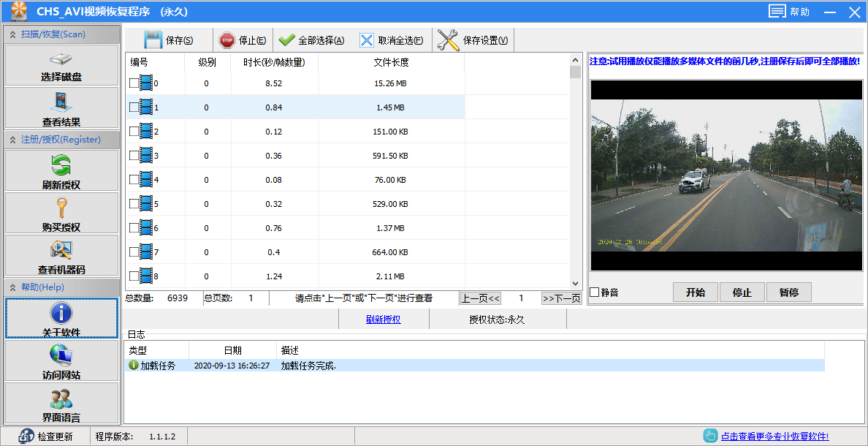Click the film icon of file row 1
Viewport: 868px width, 446px height.
pyautogui.click(x=146, y=107)
